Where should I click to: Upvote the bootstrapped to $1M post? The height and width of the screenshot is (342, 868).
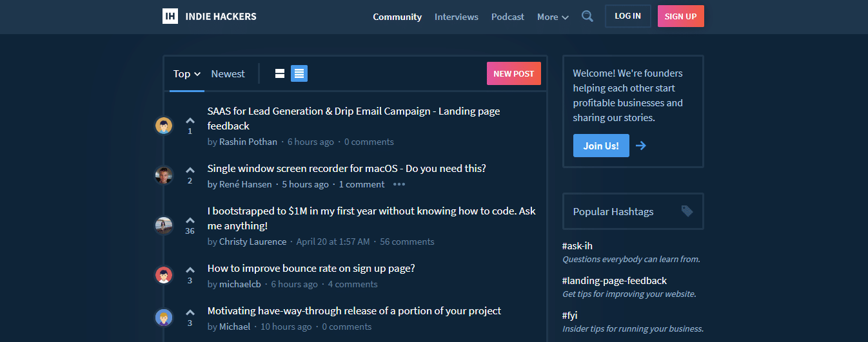[190, 220]
